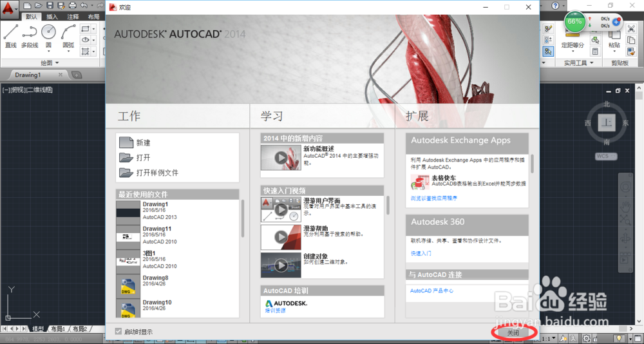
Task: Select the Line (直线) tool
Action: pyautogui.click(x=11, y=36)
